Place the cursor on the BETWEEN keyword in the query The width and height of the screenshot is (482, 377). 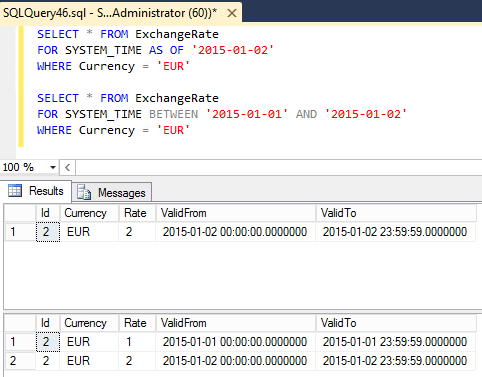[173, 114]
